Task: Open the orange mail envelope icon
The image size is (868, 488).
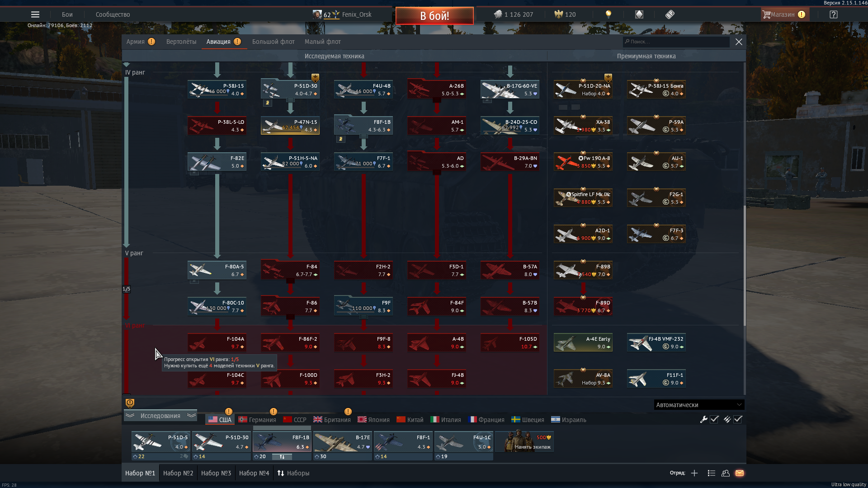Action: [740, 473]
